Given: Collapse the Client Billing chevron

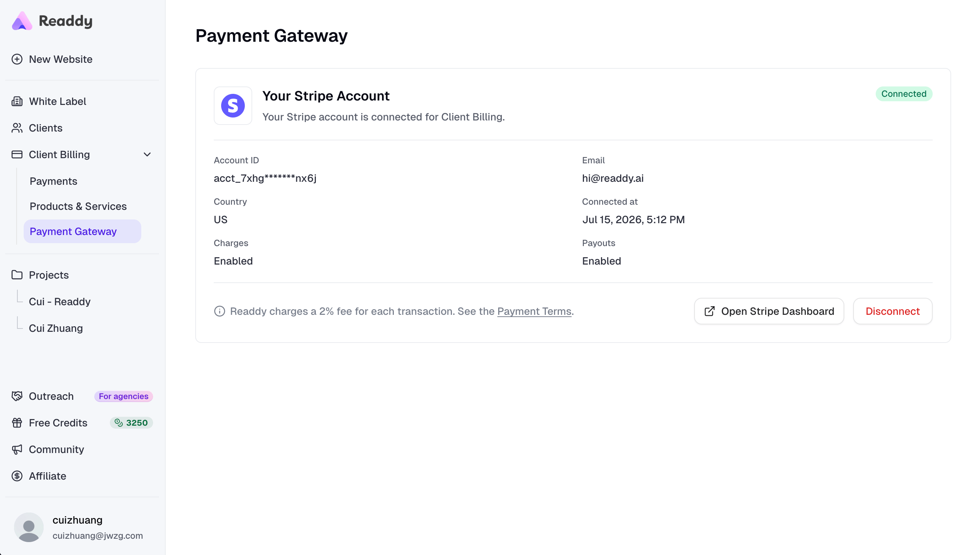Looking at the screenshot, I should click(147, 154).
